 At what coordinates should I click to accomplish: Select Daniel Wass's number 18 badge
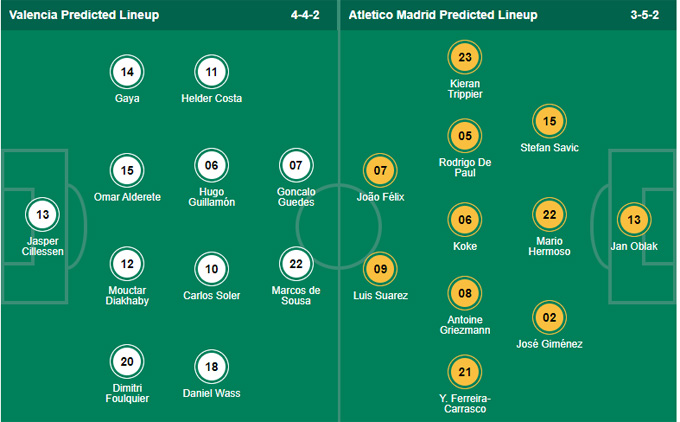click(x=212, y=367)
